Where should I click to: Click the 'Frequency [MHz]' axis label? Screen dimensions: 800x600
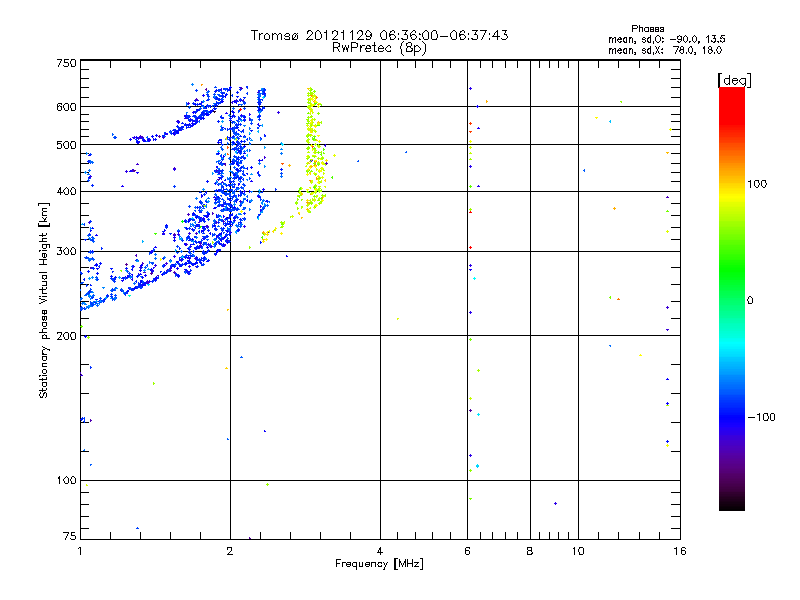pos(379,564)
